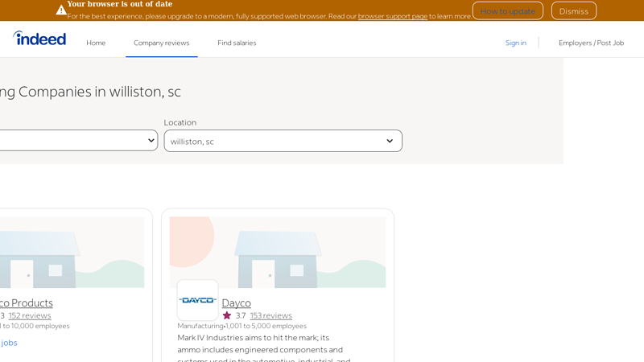View Dayco's 153 reviews
This screenshot has height=362, width=644.
[x=270, y=315]
